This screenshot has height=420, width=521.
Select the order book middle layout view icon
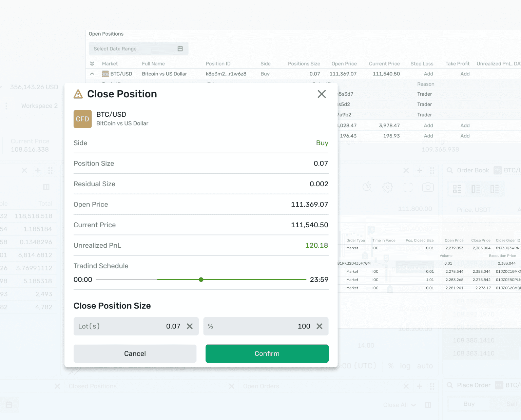tap(476, 189)
